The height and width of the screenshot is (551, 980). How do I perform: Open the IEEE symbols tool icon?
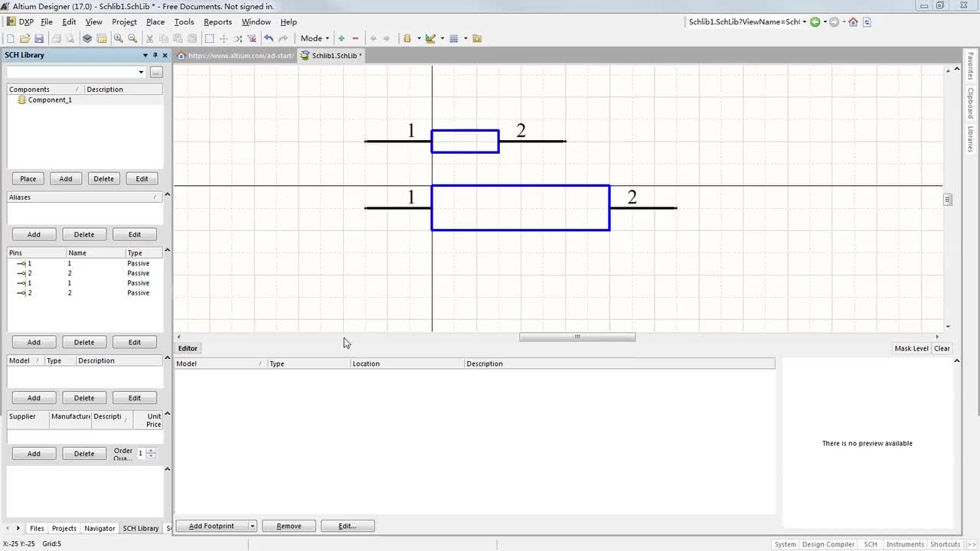(x=407, y=38)
